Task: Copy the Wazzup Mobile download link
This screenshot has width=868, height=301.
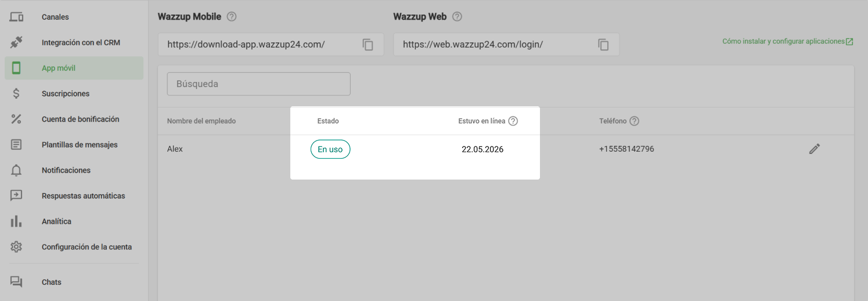Action: point(368,45)
